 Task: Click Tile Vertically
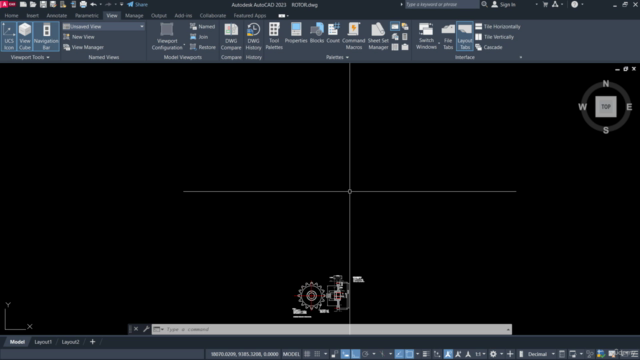click(x=495, y=37)
